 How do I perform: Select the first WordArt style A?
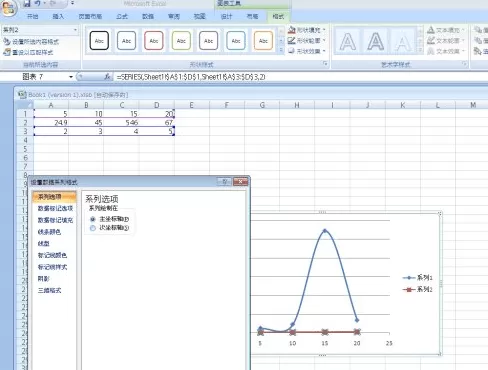point(347,42)
